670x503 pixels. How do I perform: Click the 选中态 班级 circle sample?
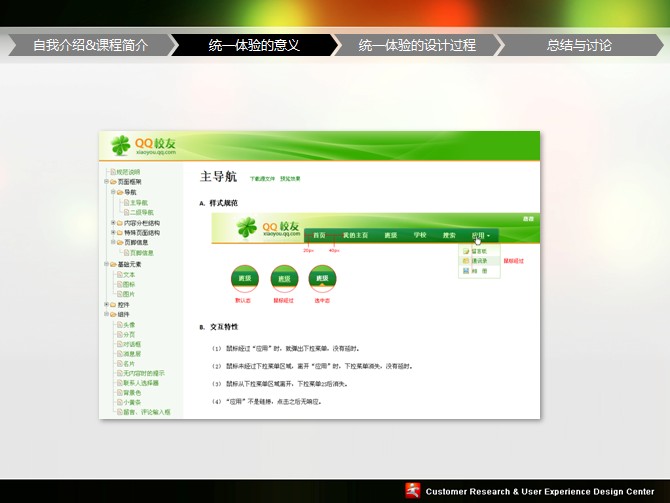[x=322, y=279]
